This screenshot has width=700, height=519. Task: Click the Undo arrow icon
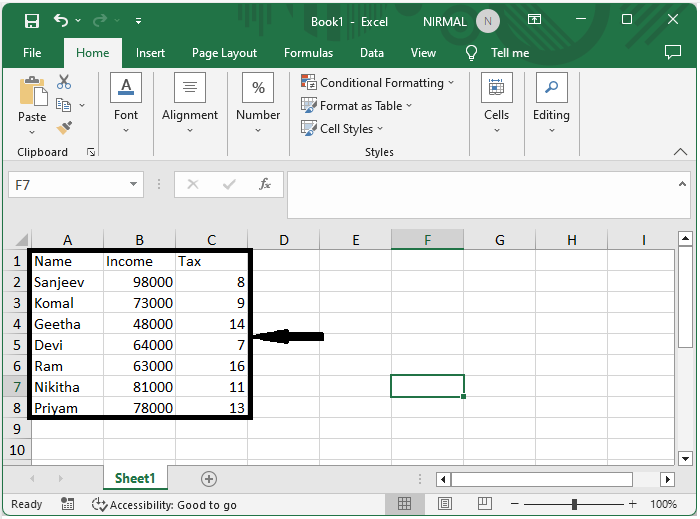[x=62, y=20]
